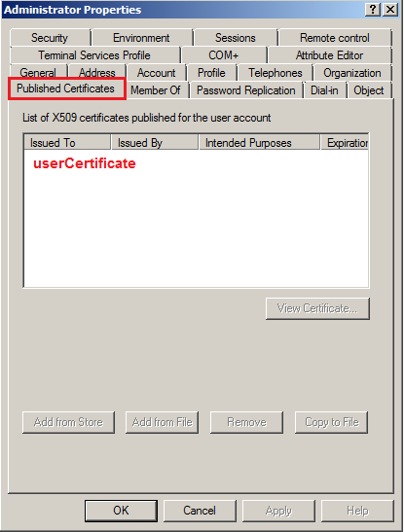Select the Telephones tab
The image size is (405, 532).
(276, 72)
